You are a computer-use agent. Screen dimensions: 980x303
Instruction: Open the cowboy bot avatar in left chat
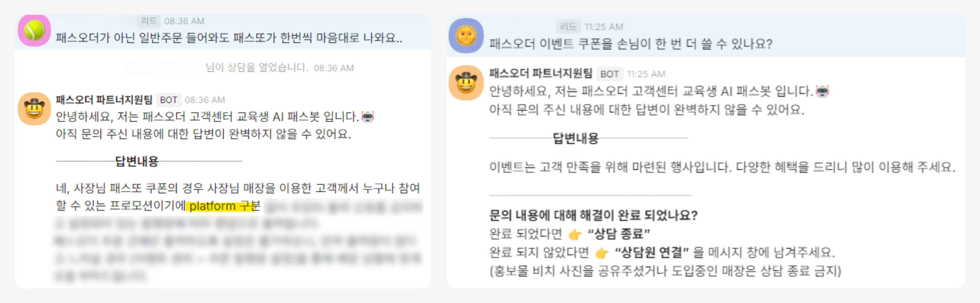point(34,109)
